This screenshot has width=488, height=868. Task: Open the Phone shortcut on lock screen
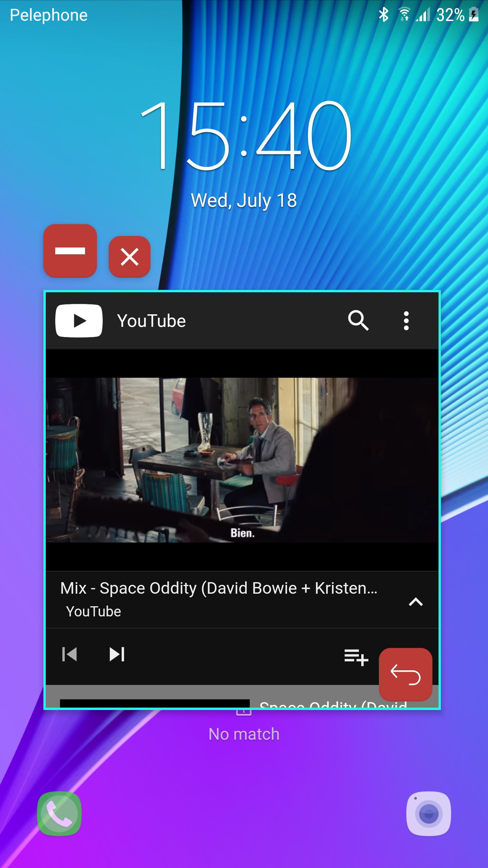[59, 813]
